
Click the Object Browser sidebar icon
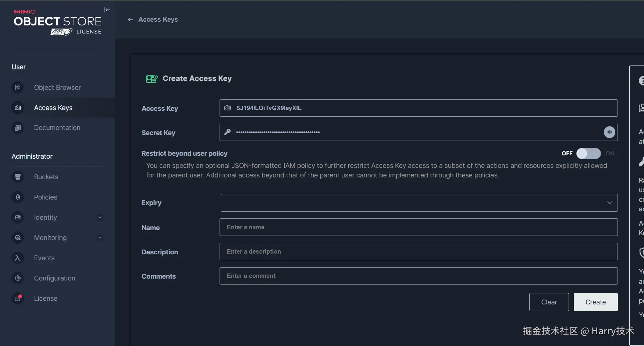[x=18, y=88]
